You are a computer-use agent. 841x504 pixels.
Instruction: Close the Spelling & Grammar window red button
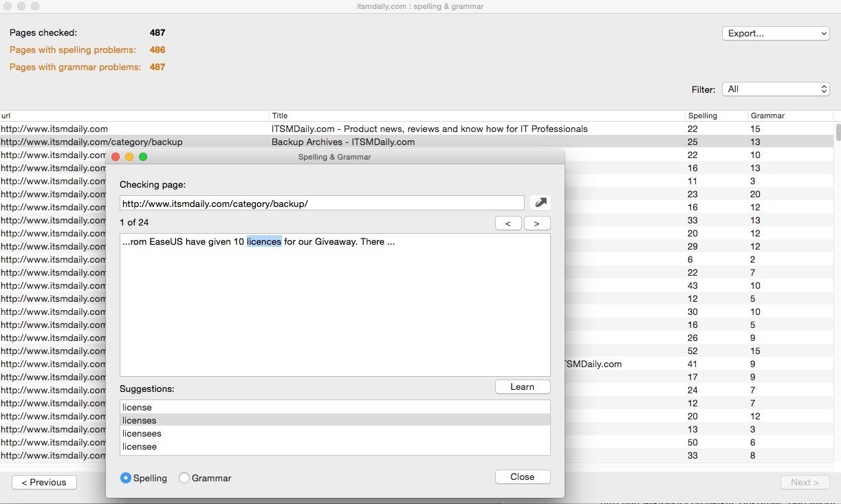coord(116,157)
